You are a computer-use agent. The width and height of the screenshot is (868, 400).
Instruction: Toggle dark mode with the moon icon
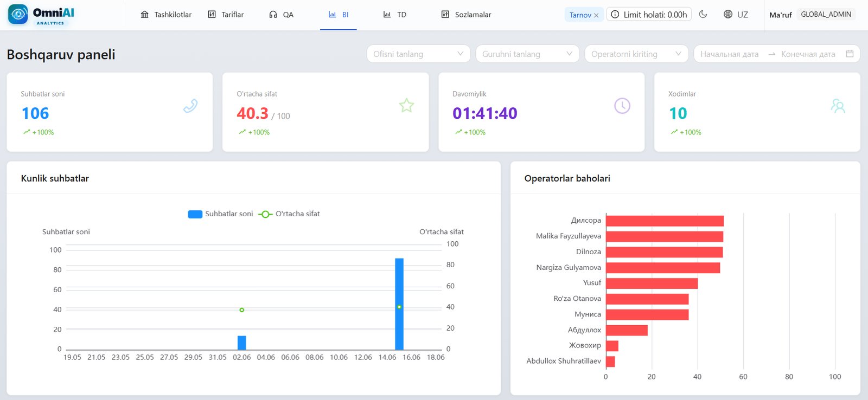[x=703, y=14]
